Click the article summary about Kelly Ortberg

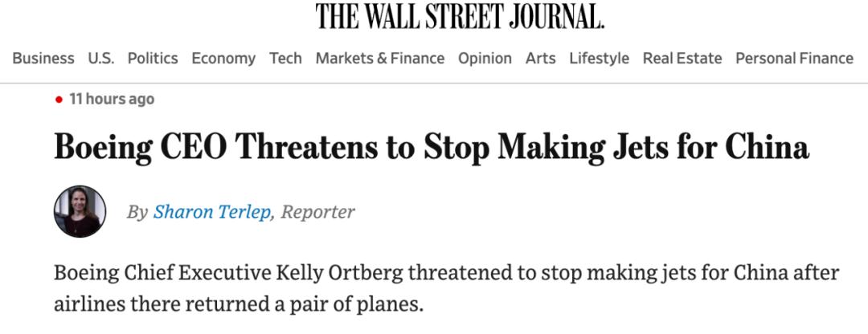click(x=446, y=274)
